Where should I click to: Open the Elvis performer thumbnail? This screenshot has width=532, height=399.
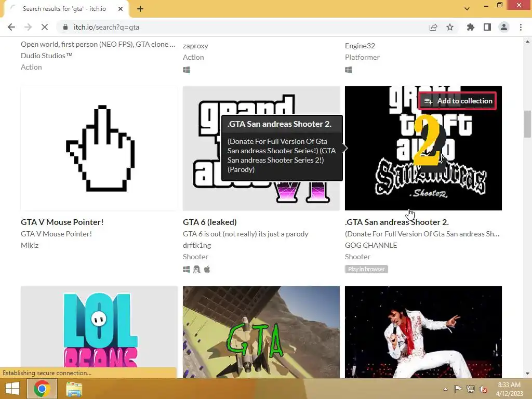tap(423, 332)
